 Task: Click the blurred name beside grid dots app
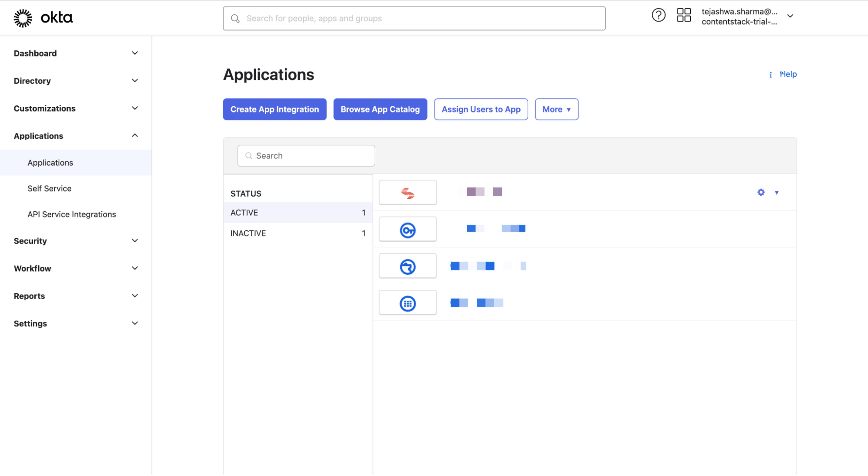476,303
